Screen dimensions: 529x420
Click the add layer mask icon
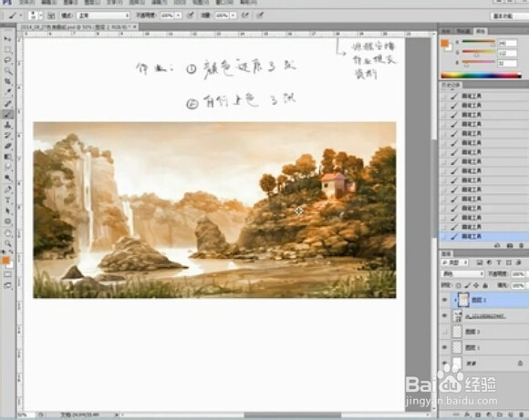pyautogui.click(x=478, y=415)
